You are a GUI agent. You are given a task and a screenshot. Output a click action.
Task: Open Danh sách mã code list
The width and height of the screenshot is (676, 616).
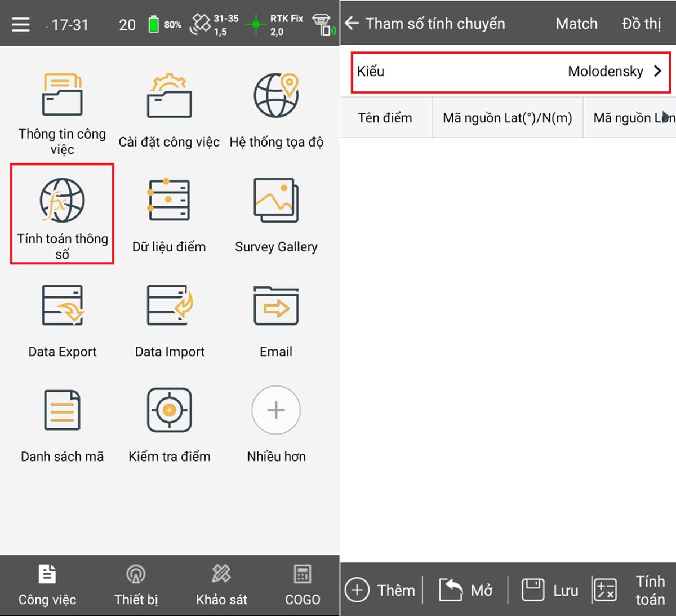point(62,411)
